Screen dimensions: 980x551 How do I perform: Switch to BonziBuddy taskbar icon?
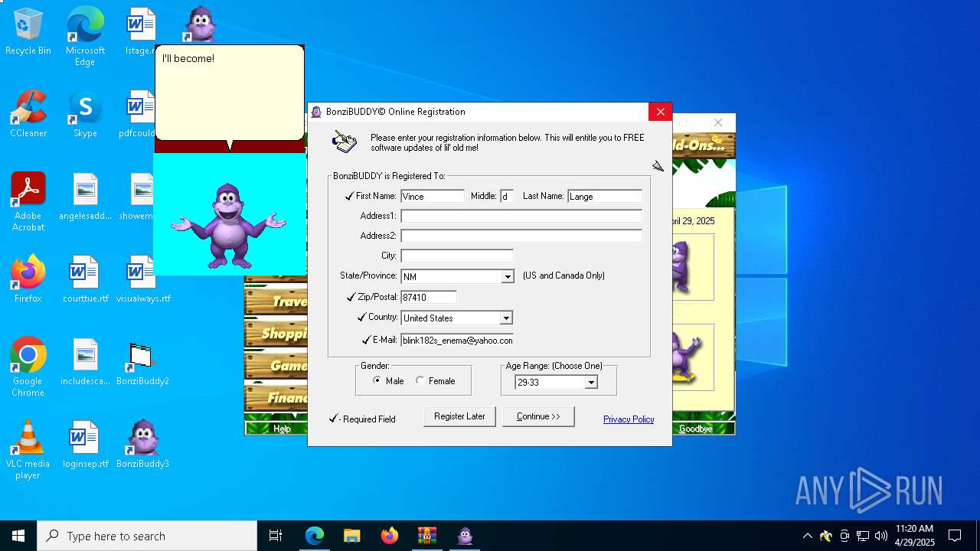click(465, 536)
